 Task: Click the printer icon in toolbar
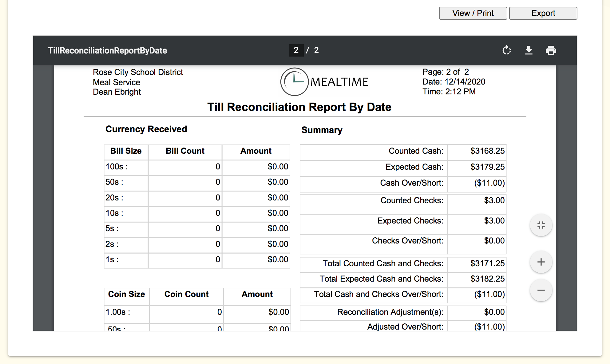pos(551,50)
